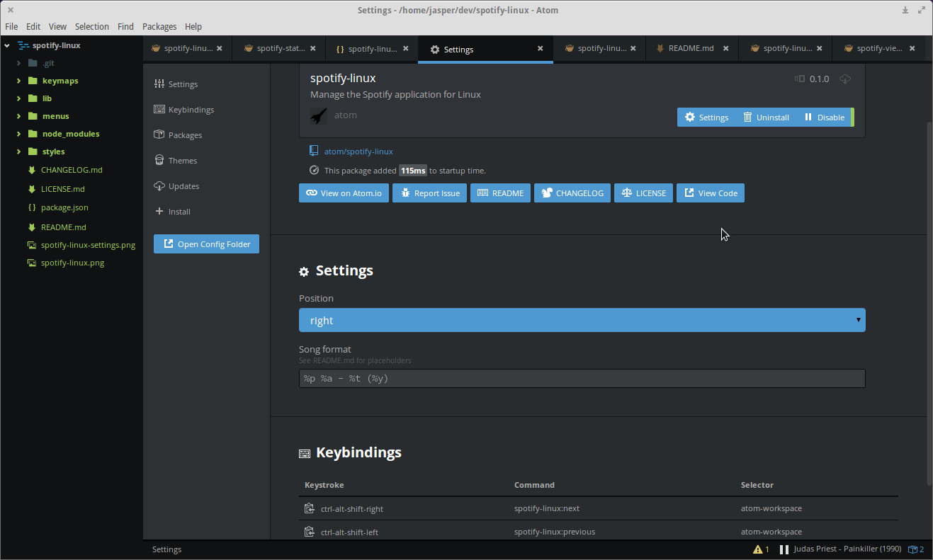Open the Help menu

(193, 26)
